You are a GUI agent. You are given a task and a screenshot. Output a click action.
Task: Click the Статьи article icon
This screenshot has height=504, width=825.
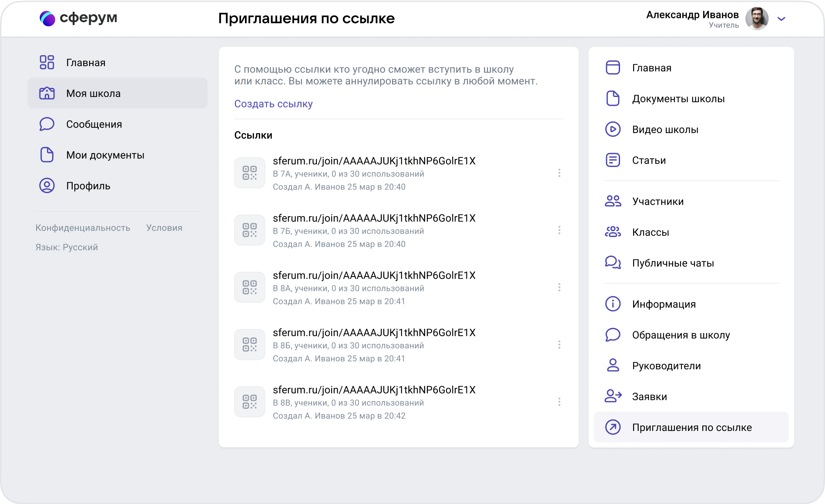point(613,160)
